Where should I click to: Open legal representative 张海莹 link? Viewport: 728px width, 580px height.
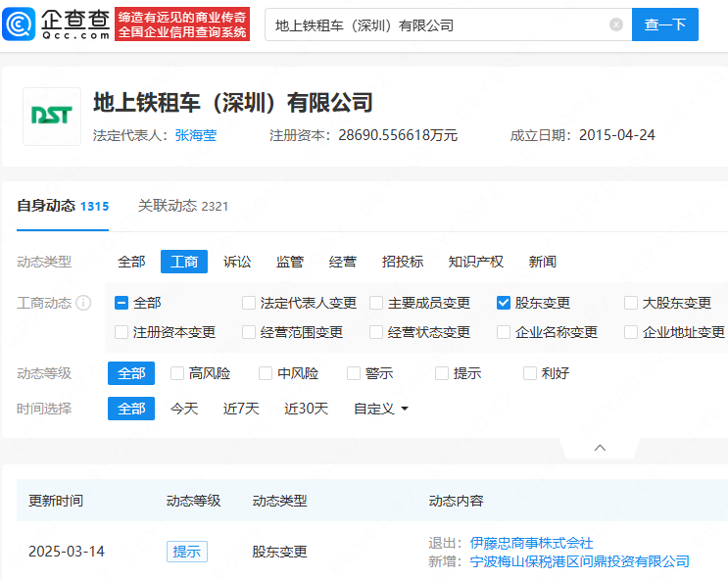pos(196,135)
